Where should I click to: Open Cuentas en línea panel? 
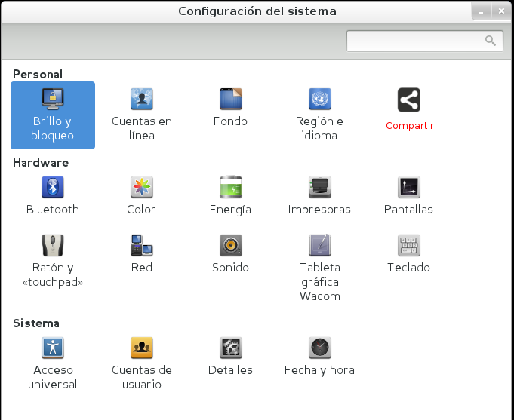point(142,115)
